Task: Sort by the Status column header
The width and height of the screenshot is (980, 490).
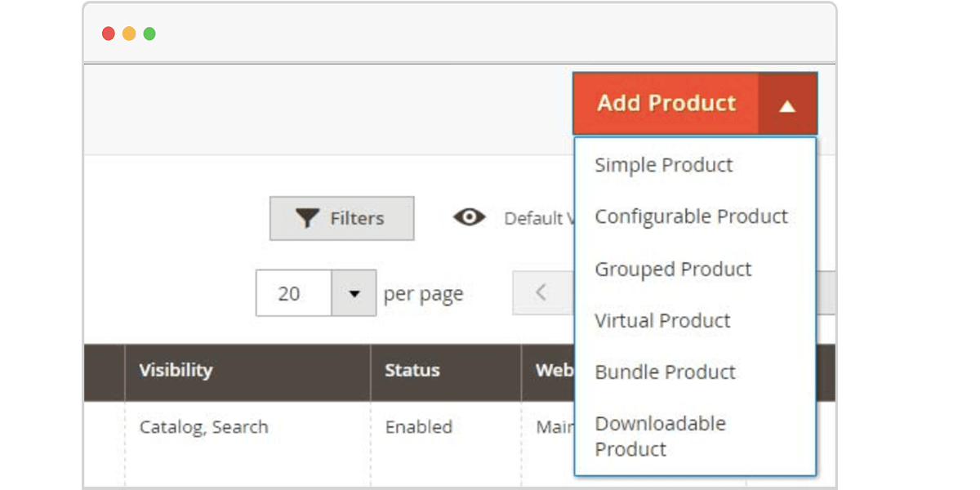Action: (412, 370)
